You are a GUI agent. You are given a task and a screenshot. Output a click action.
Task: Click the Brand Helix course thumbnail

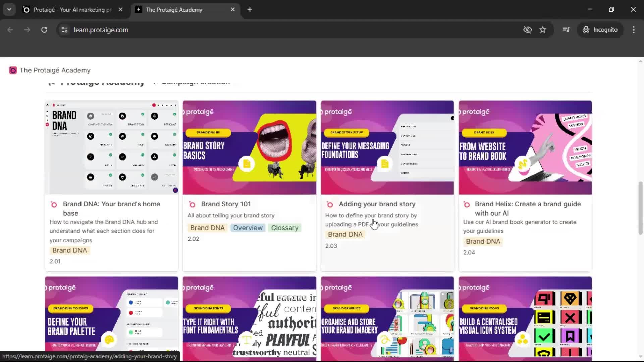[x=525, y=147]
